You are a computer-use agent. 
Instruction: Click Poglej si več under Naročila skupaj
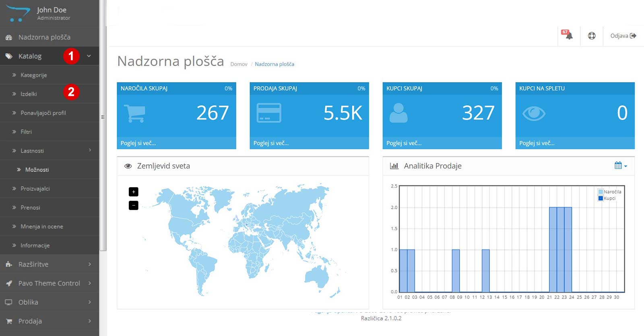tap(138, 143)
